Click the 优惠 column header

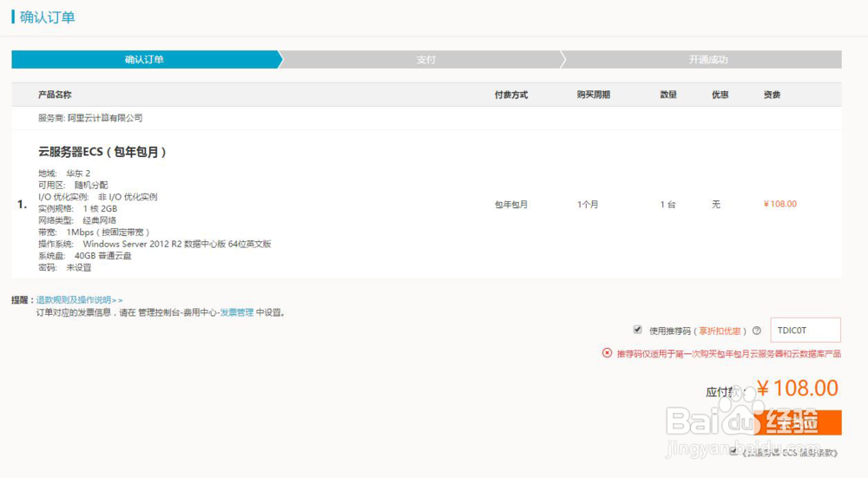[x=720, y=95]
